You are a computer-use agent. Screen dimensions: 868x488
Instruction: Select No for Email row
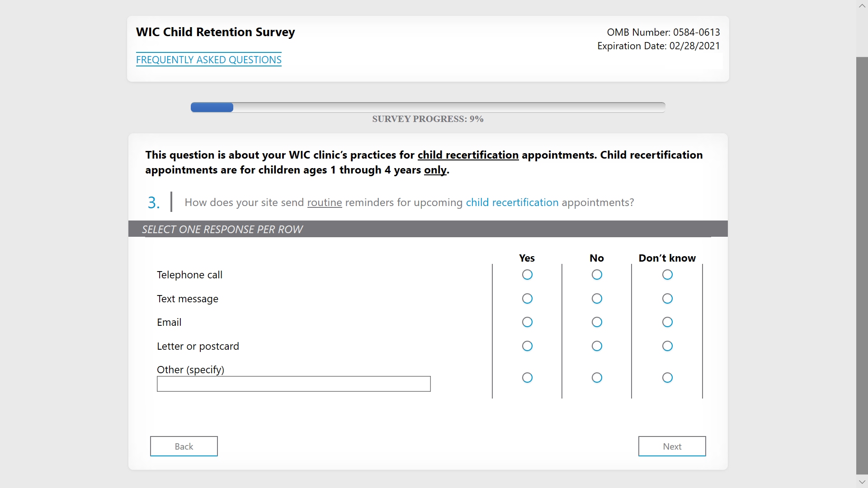(x=597, y=322)
